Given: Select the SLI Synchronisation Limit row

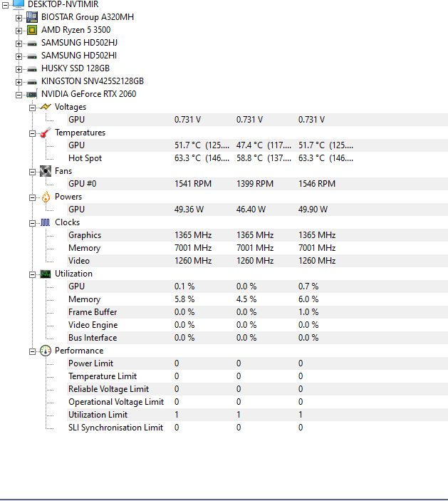Looking at the screenshot, I should 257,428.
